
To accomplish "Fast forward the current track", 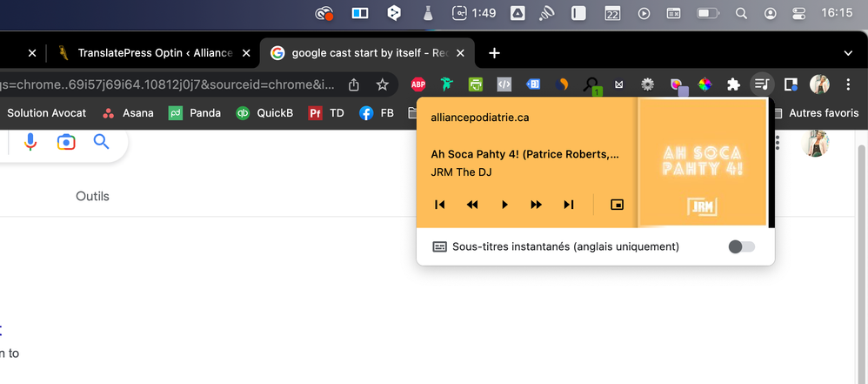I will (537, 205).
